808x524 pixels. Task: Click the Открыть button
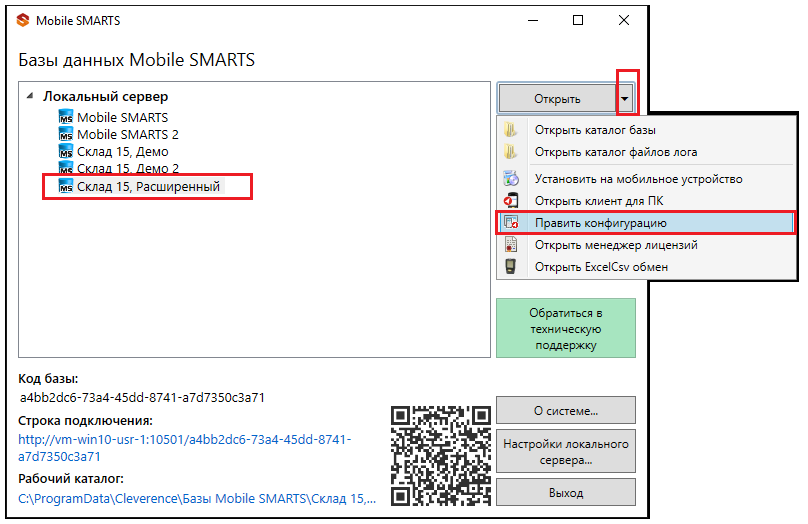point(557,98)
